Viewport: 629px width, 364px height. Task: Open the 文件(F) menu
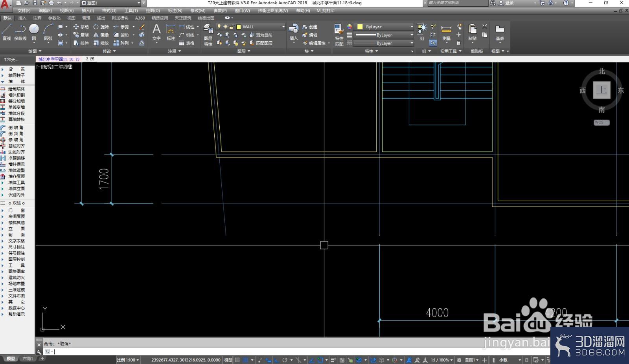(24, 11)
